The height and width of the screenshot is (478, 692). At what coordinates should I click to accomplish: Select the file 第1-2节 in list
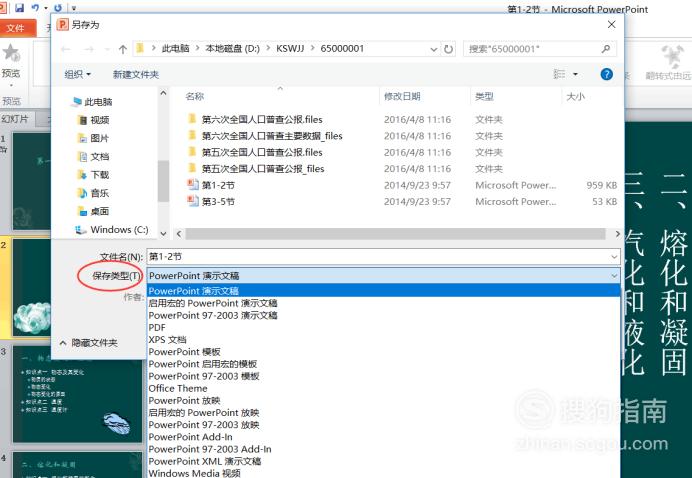coord(218,185)
